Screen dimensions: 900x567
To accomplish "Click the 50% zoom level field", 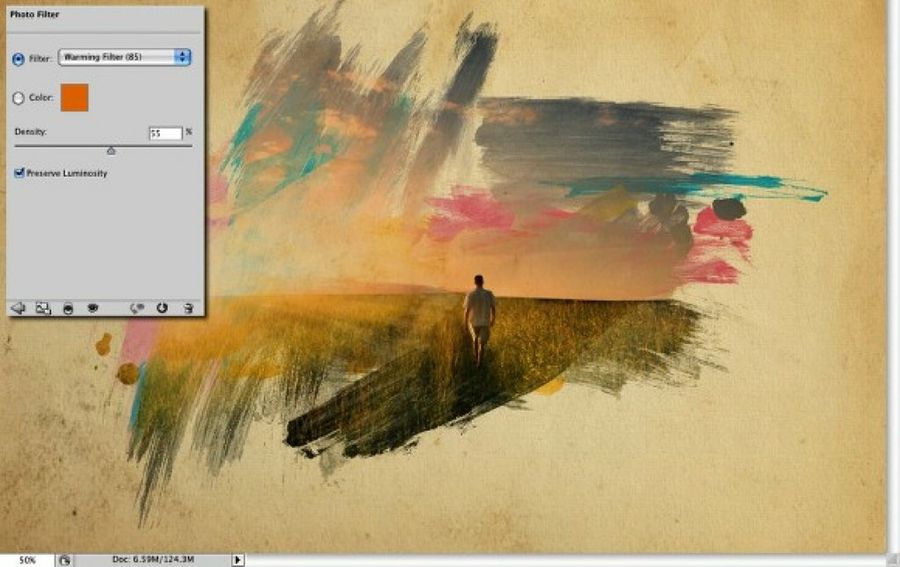I will pyautogui.click(x=27, y=560).
